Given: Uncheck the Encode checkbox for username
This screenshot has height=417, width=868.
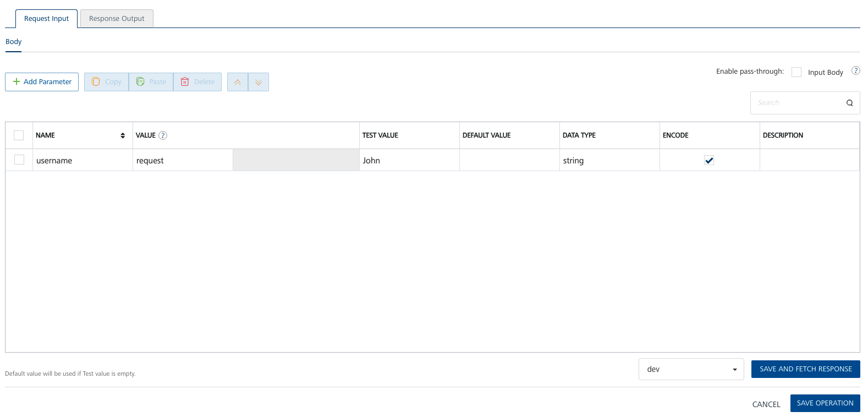Looking at the screenshot, I should pyautogui.click(x=709, y=160).
